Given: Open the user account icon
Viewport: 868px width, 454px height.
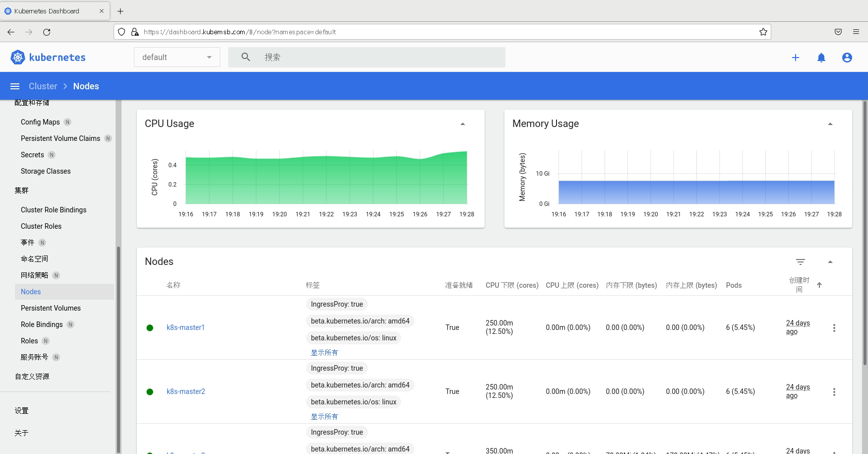Looking at the screenshot, I should 847,58.
